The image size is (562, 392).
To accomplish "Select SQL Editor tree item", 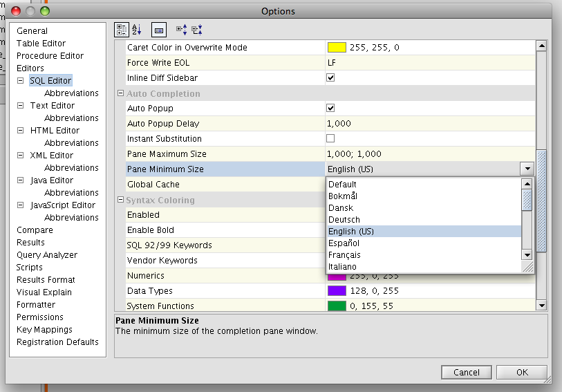I will (50, 81).
